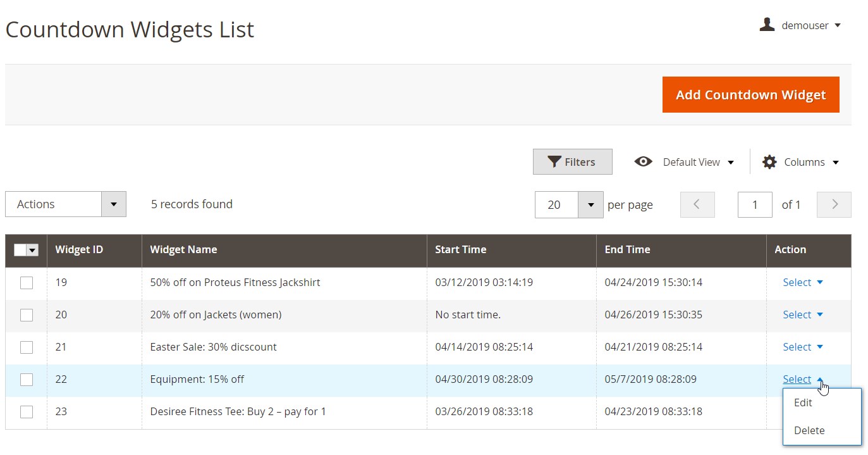Open Select action for Easter Sale row

(803, 347)
